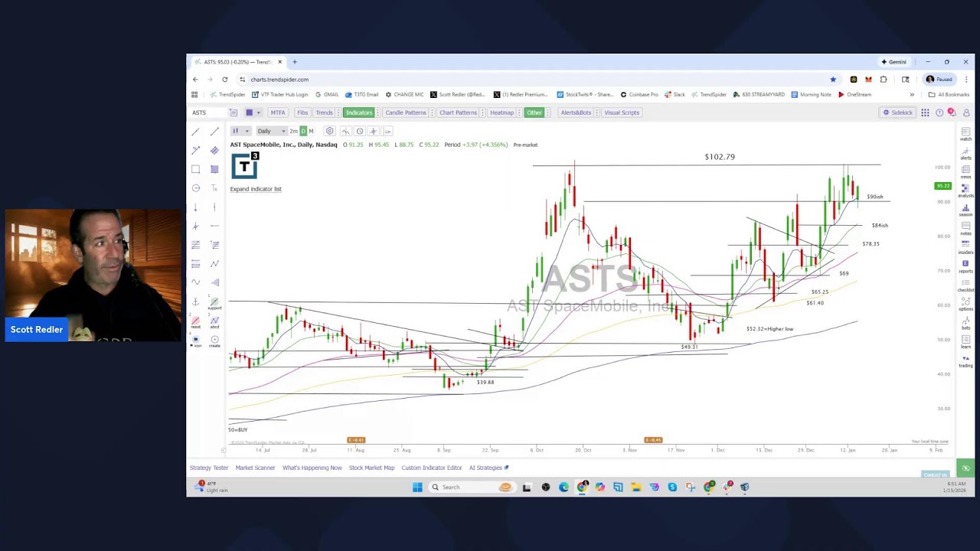Click the Visual Scripts button
980x551 pixels.
622,112
